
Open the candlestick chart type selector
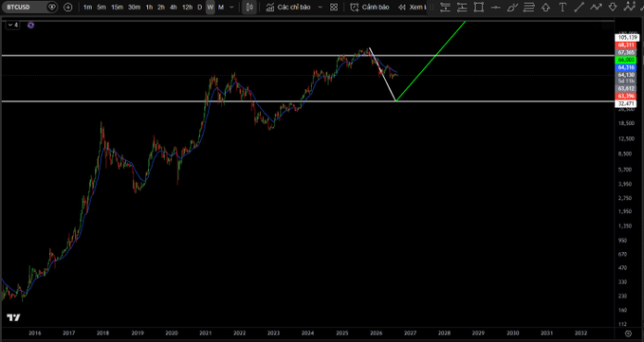[249, 7]
